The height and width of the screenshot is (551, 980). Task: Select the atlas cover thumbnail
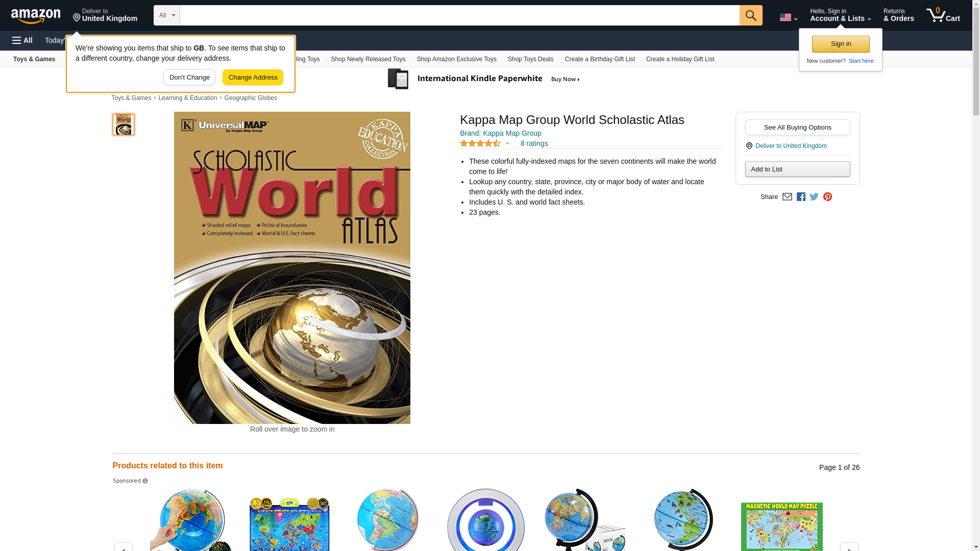(124, 124)
